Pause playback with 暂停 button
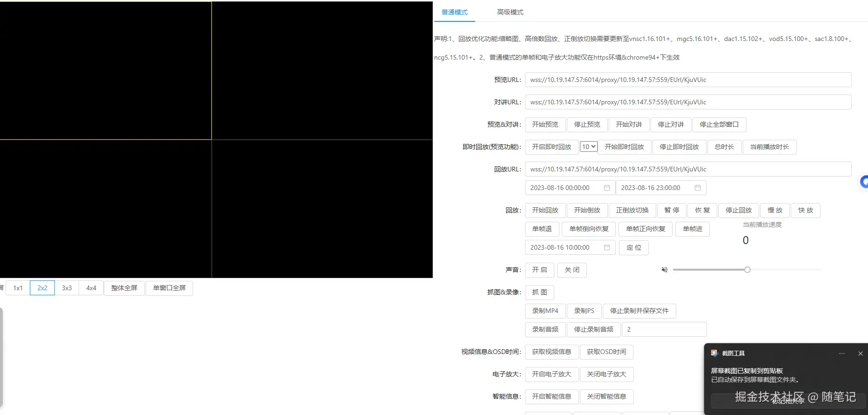This screenshot has height=415, width=868. [x=672, y=210]
